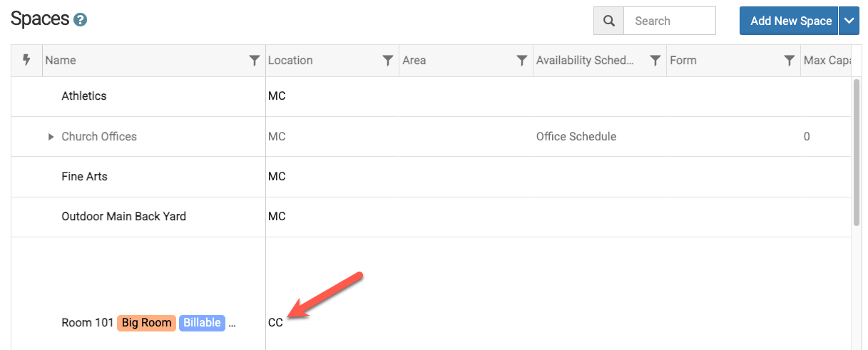Open the Spaces help question-mark icon
This screenshot has width=868, height=350.
80,20
